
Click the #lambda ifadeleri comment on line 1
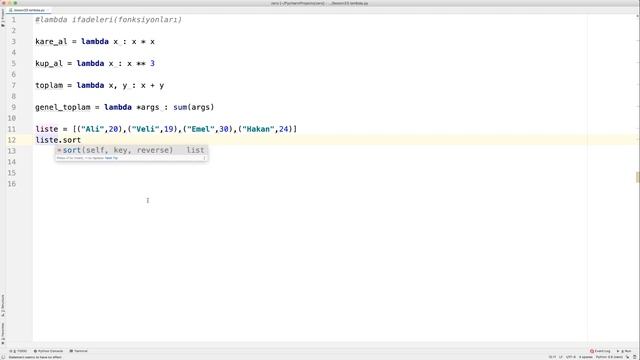pyautogui.click(x=109, y=20)
